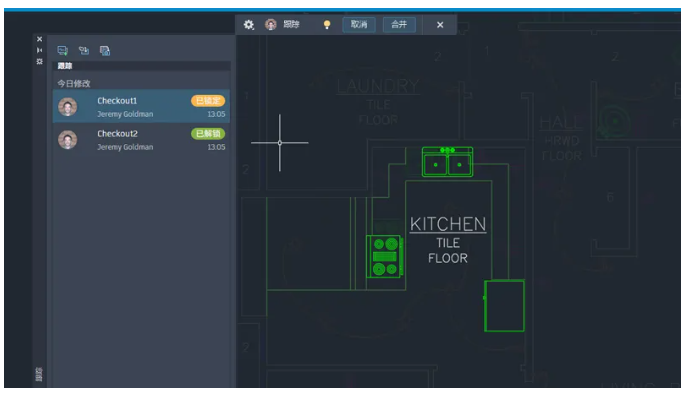The height and width of the screenshot is (397, 697).
Task: Toggle auto-hide on the side palette
Action: pyautogui.click(x=40, y=50)
